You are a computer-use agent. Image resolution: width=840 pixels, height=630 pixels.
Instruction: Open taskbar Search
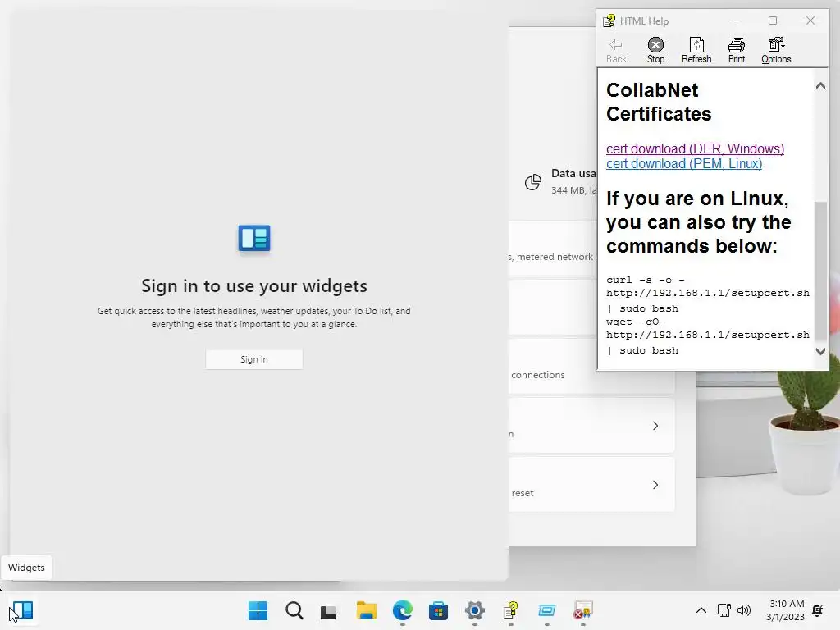tap(294, 610)
